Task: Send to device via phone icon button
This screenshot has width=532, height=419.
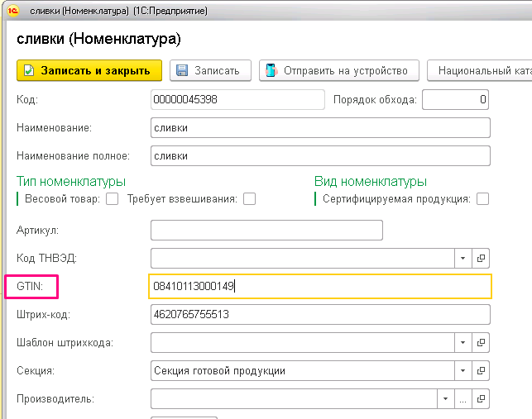Action: coord(339,70)
